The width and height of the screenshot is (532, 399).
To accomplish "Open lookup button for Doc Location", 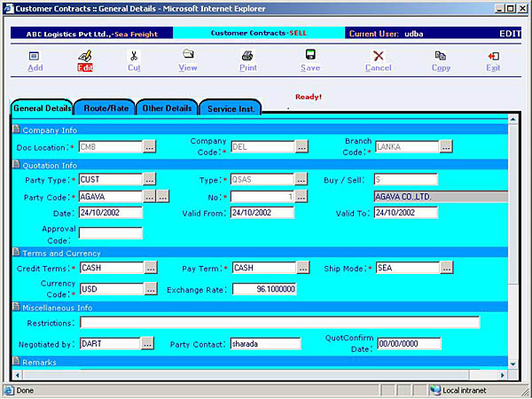I will coord(149,146).
